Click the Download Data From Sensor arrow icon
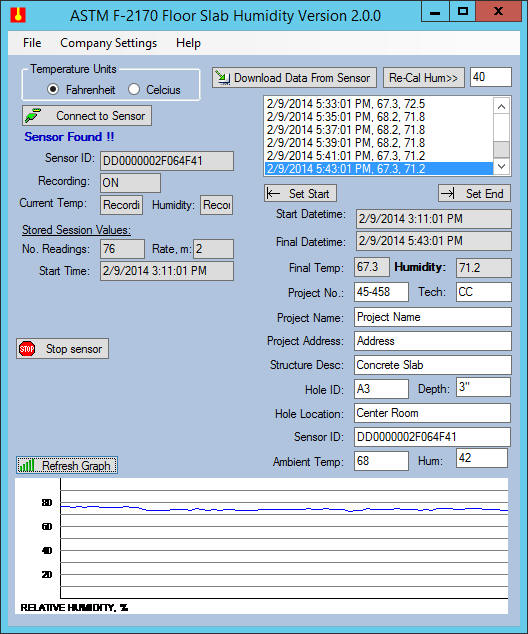This screenshot has width=528, height=634. click(223, 77)
